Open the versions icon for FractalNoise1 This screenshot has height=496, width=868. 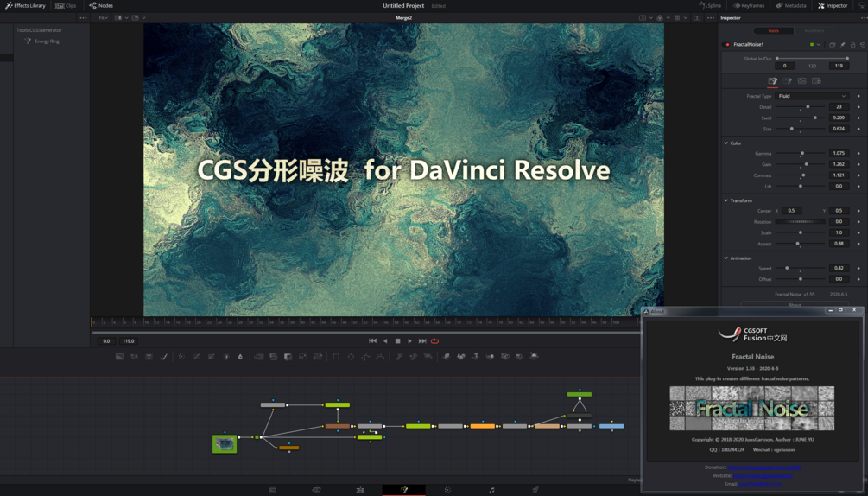coord(832,45)
